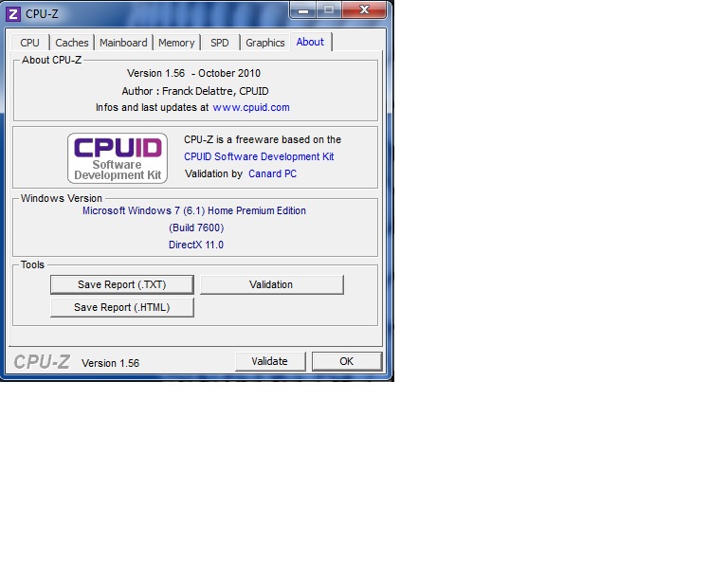Image resolution: width=728 pixels, height=582 pixels.
Task: Click the Validate button at bottom
Action: point(270,361)
